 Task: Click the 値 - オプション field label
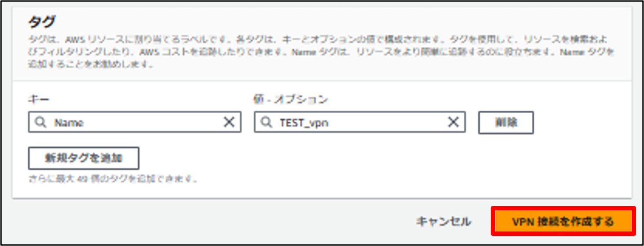291,100
